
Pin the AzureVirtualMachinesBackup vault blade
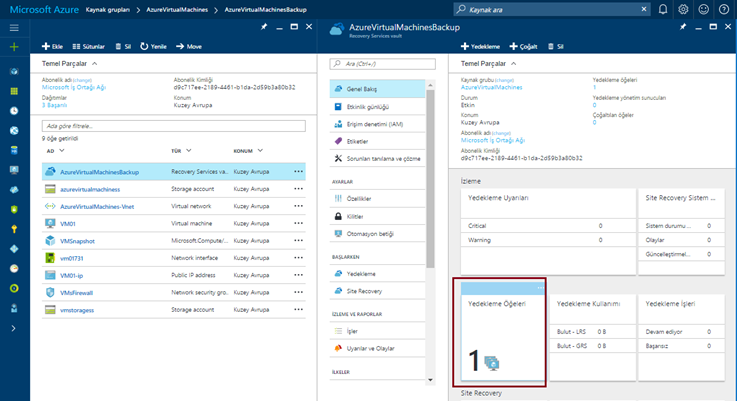[683, 27]
